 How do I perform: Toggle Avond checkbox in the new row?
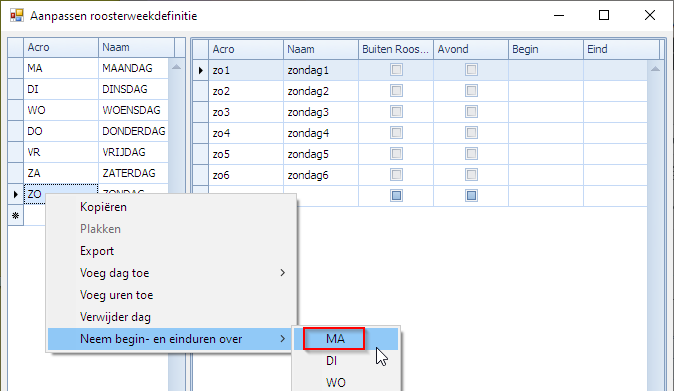[471, 196]
